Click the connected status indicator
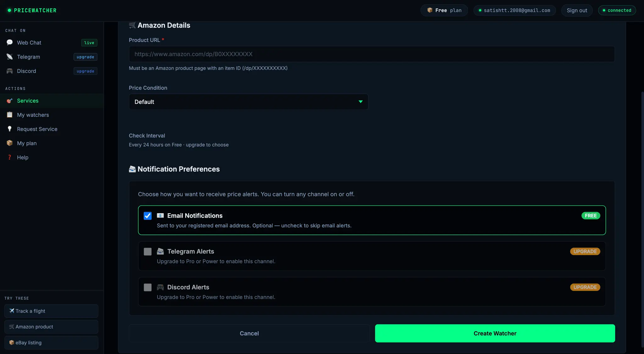This screenshot has height=354, width=644. (x=617, y=10)
